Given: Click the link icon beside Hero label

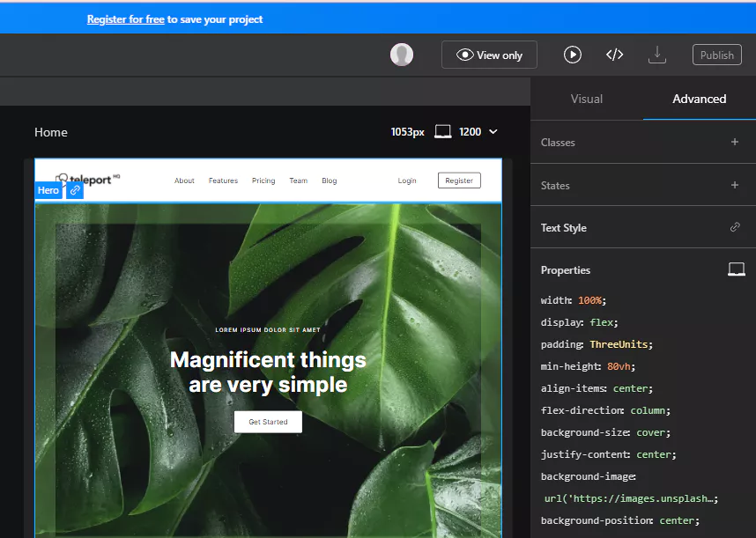Looking at the screenshot, I should pos(75,190).
